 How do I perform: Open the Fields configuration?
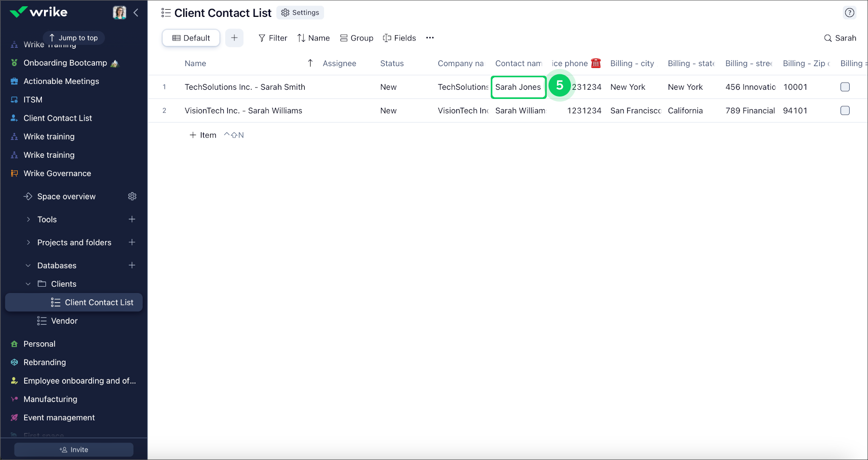(x=399, y=38)
